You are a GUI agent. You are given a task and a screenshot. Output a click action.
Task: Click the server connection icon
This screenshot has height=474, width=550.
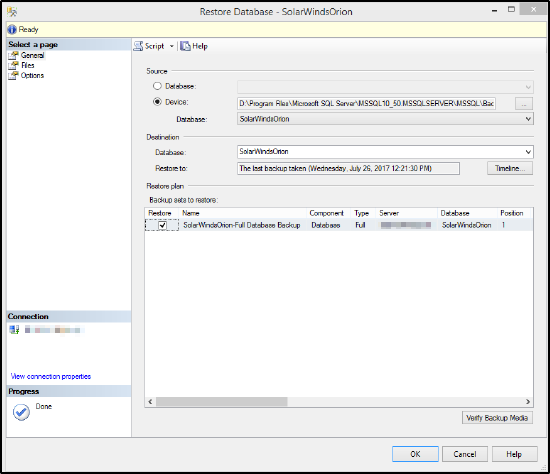coord(14,330)
